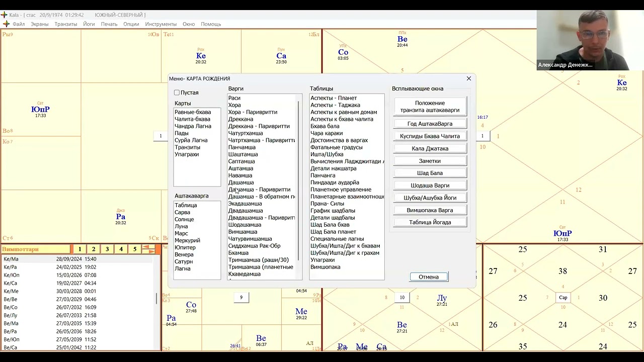The width and height of the screenshot is (644, 362).
Task: Click the Кала Джатака button
Action: click(x=430, y=148)
